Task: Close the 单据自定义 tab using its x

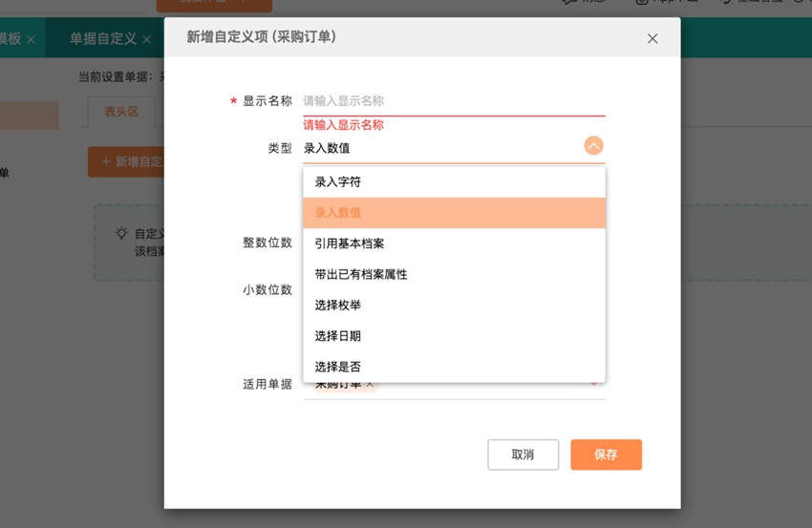Action: (147, 39)
